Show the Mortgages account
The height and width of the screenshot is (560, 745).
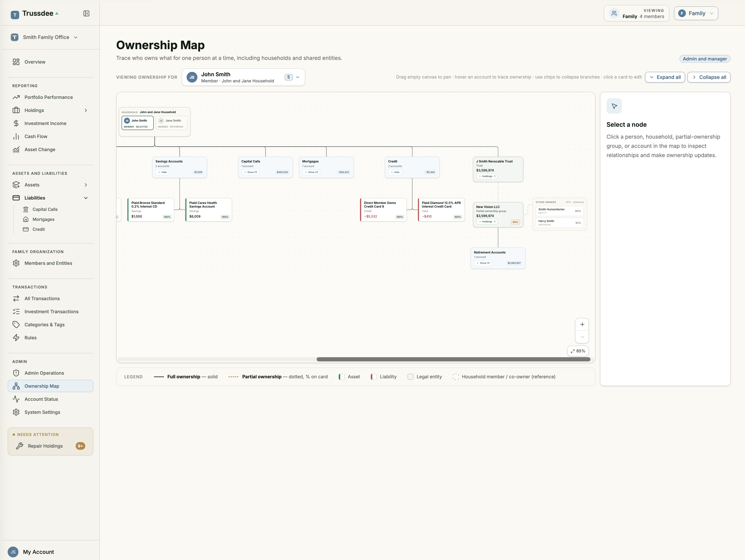(x=311, y=172)
